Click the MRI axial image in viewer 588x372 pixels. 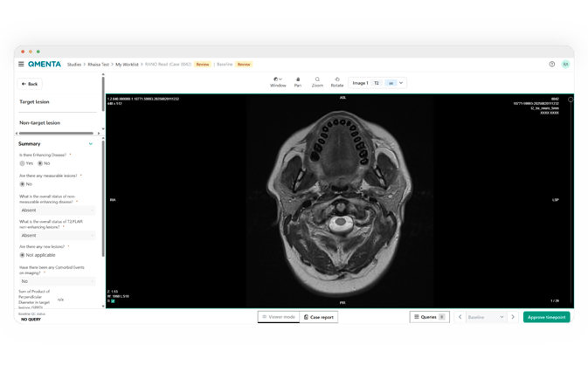point(340,201)
